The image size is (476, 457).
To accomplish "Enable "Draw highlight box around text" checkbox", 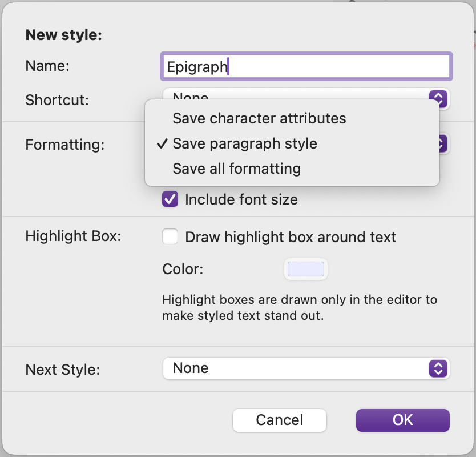I will coord(170,237).
